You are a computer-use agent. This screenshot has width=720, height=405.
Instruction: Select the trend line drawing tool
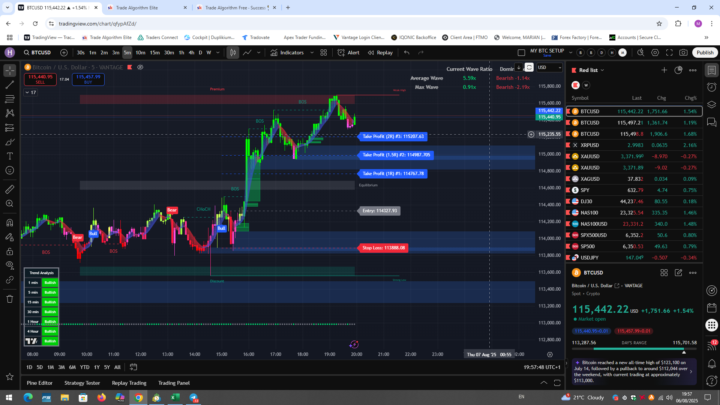(x=10, y=85)
